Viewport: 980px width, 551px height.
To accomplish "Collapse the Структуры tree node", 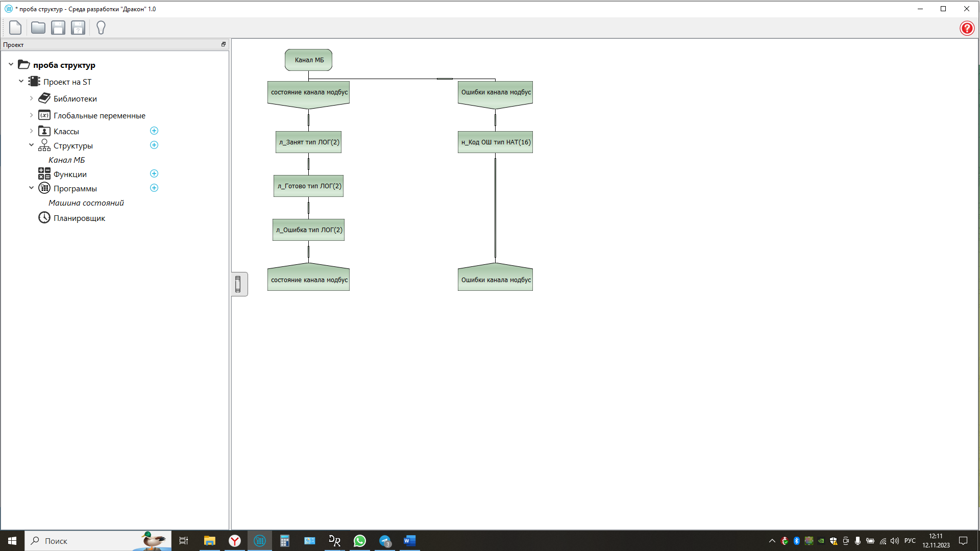I will pos(31,145).
